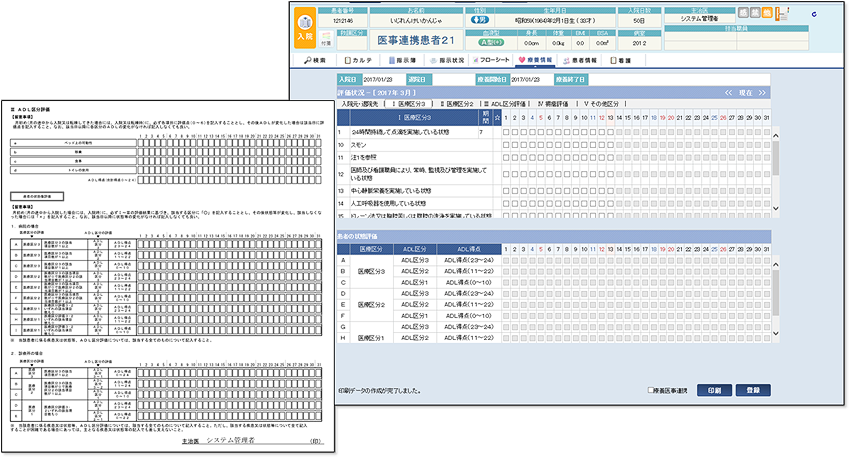Select the Ⅲ ADL区分評価 sub-tab
This screenshot has height=458, width=850.
point(505,104)
